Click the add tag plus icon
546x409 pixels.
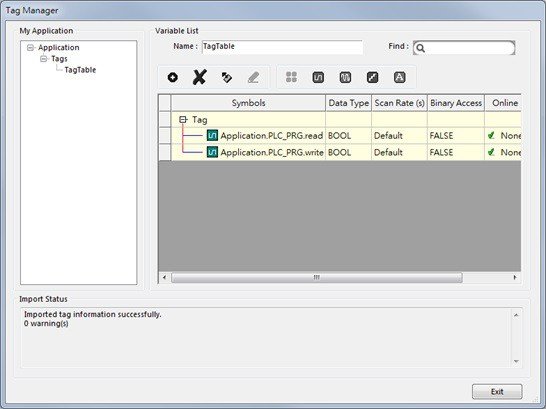[173, 77]
